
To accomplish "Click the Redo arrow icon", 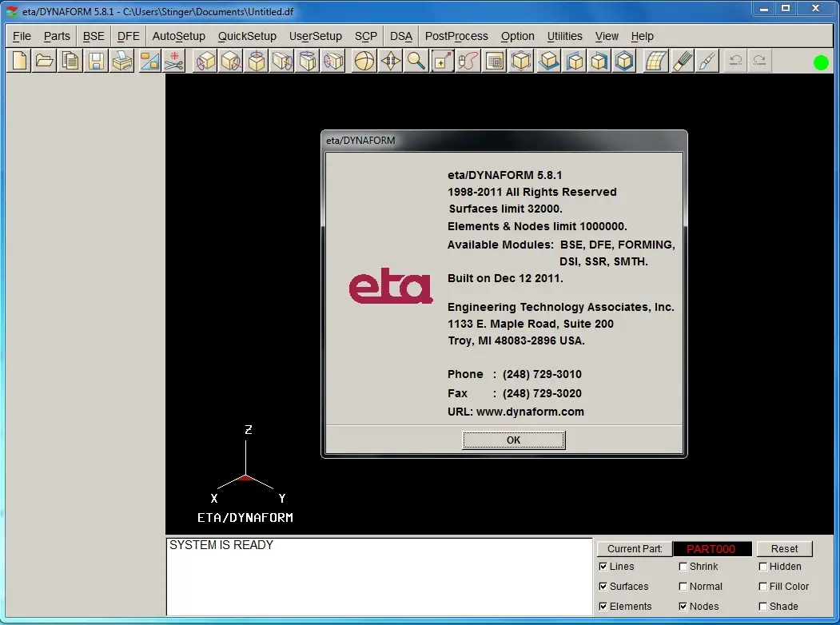I will (x=759, y=61).
